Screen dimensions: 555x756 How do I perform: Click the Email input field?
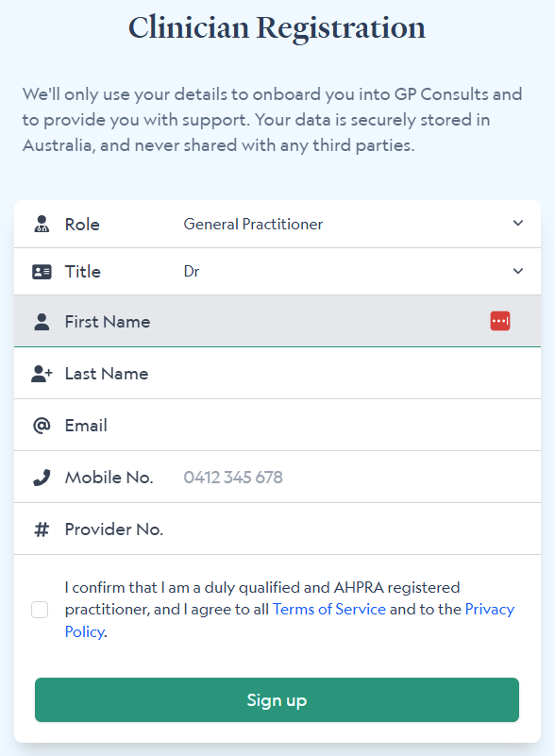click(x=277, y=426)
